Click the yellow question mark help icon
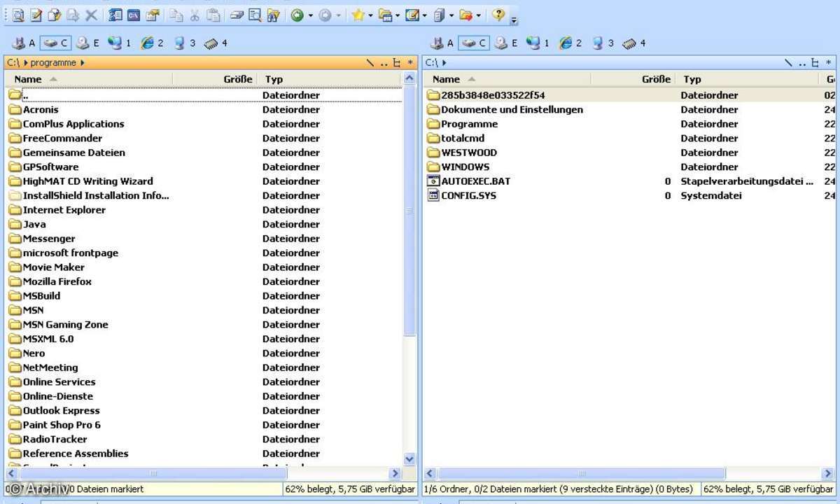The height and width of the screenshot is (504, 840). 498,15
